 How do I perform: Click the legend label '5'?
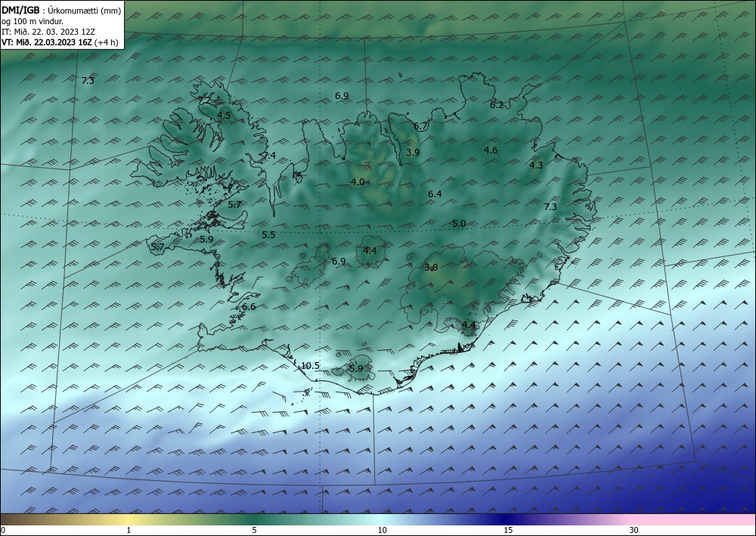(254, 530)
